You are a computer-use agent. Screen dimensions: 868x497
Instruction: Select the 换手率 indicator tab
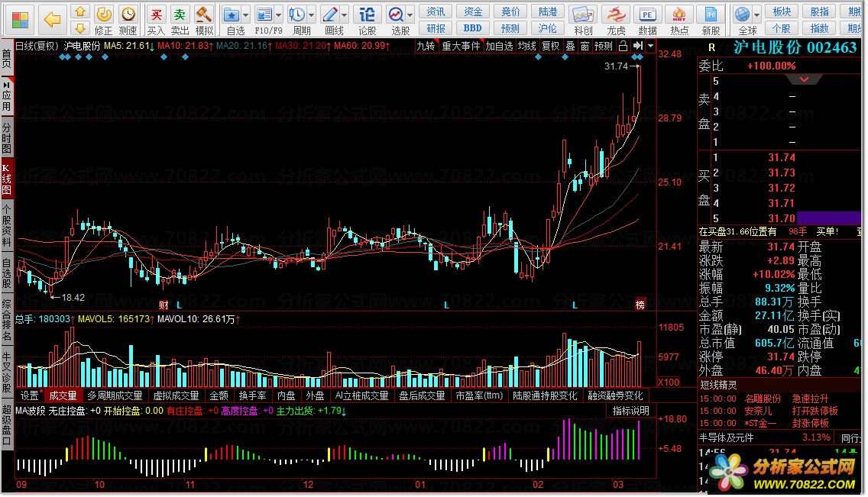tap(252, 395)
